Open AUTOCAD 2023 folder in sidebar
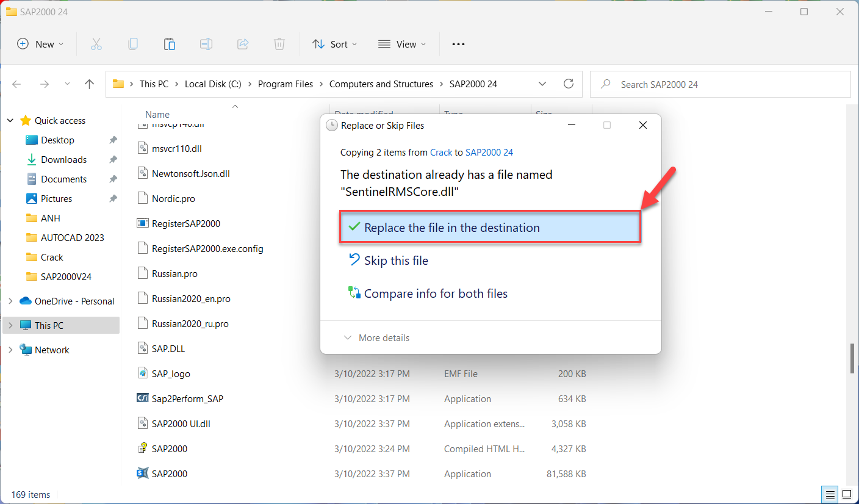Image resolution: width=859 pixels, height=504 pixels. tap(73, 237)
